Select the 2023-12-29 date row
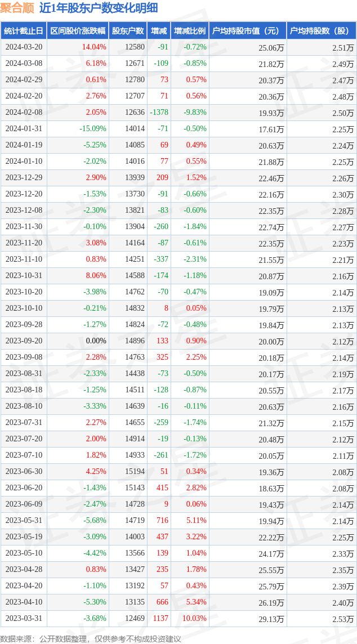The image size is (357, 644). [24, 178]
